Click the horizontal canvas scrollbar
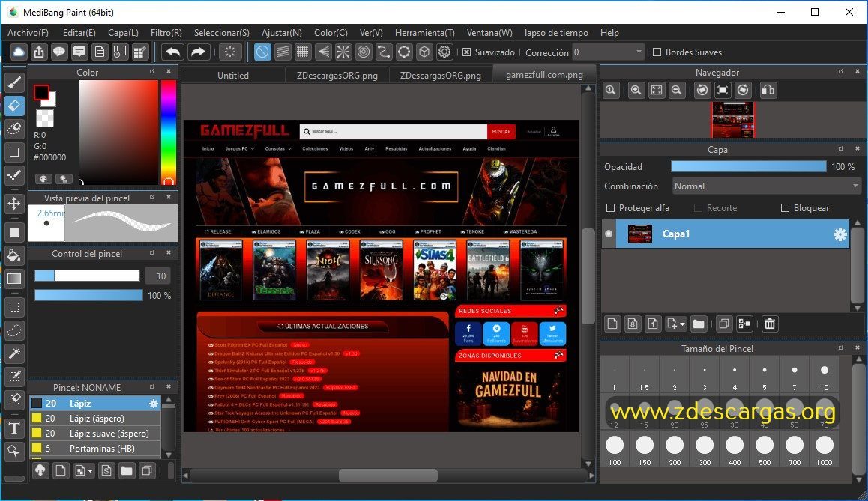 click(388, 475)
